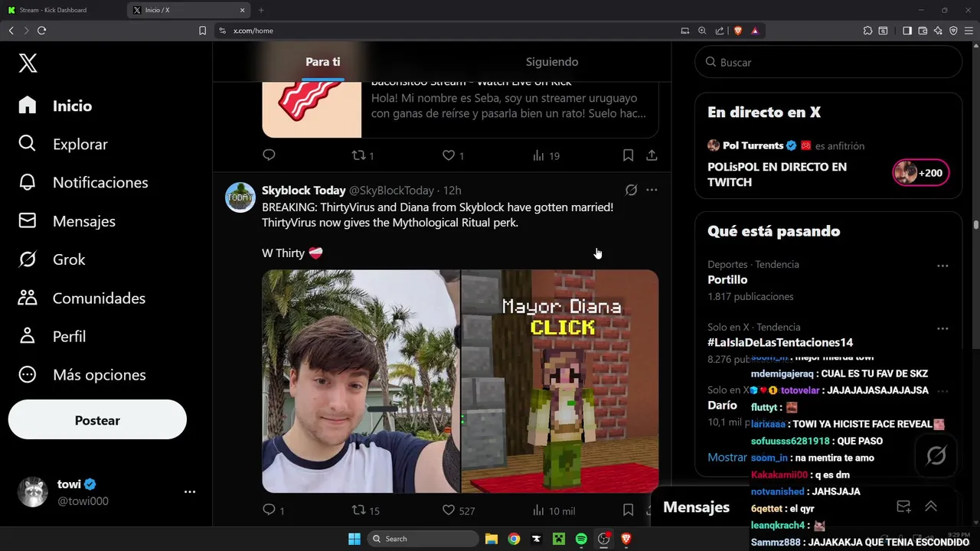Open a new browser tab
The height and width of the screenshot is (551, 980).
pos(261,10)
